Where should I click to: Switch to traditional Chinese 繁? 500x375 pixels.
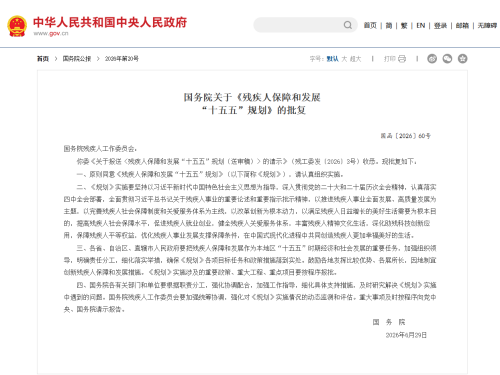(x=404, y=26)
